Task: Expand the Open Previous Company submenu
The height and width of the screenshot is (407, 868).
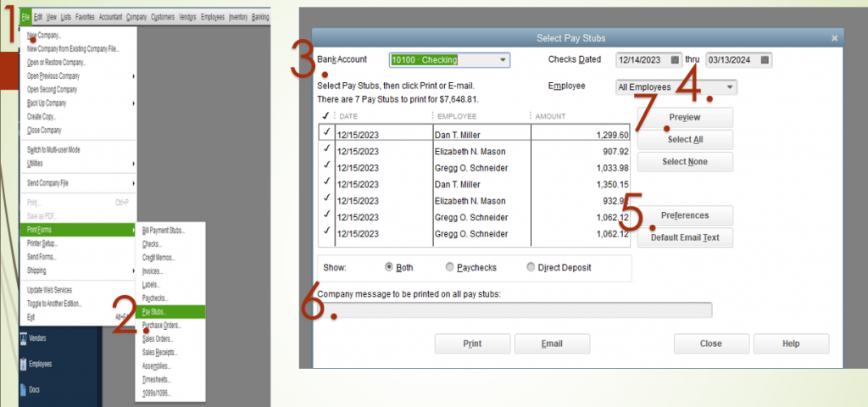Action: 78,75
